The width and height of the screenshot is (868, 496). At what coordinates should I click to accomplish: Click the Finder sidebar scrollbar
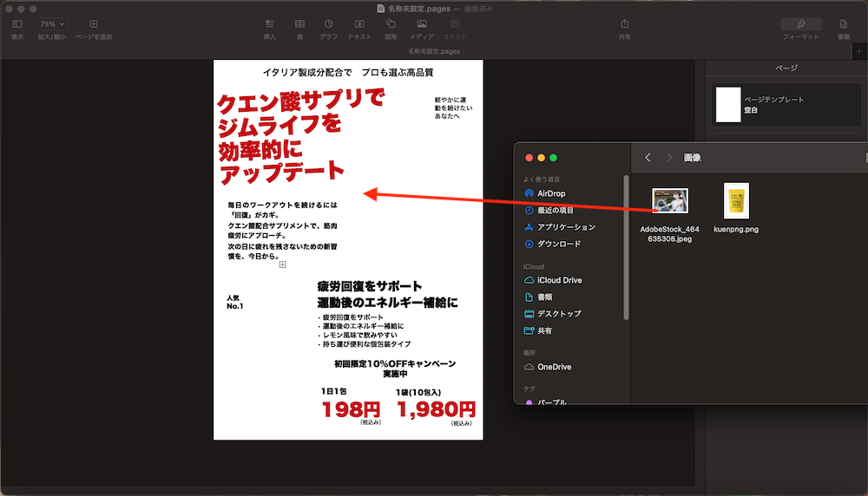point(626,247)
